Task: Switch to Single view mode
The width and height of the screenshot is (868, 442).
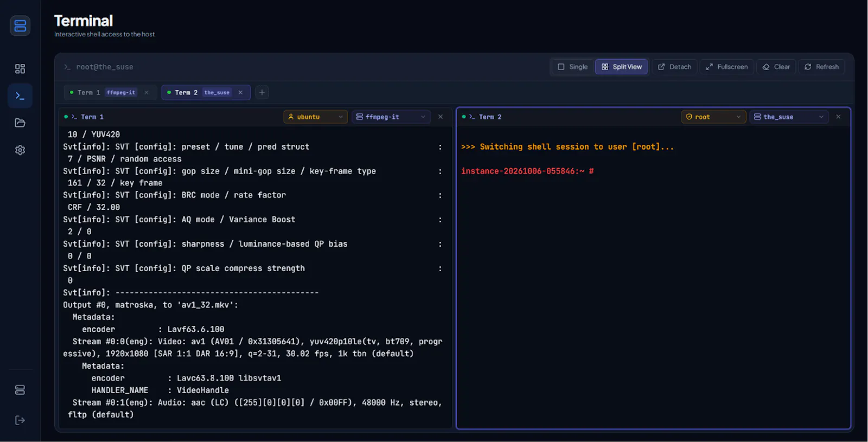Action: coord(573,67)
